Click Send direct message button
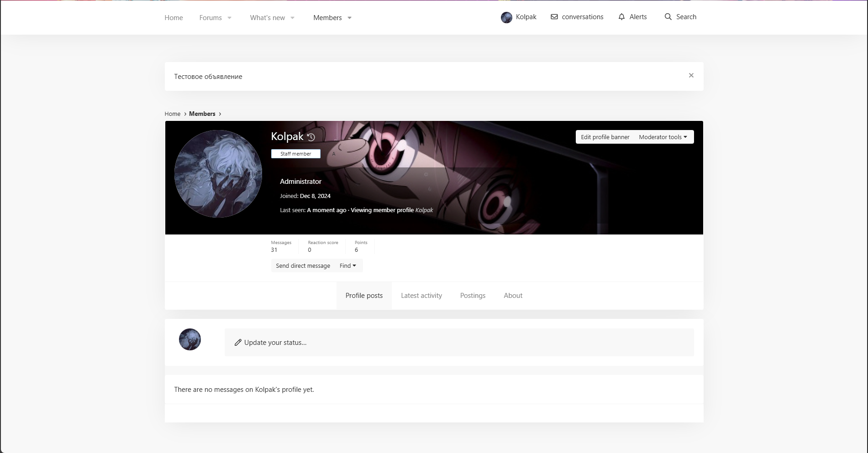 point(303,266)
